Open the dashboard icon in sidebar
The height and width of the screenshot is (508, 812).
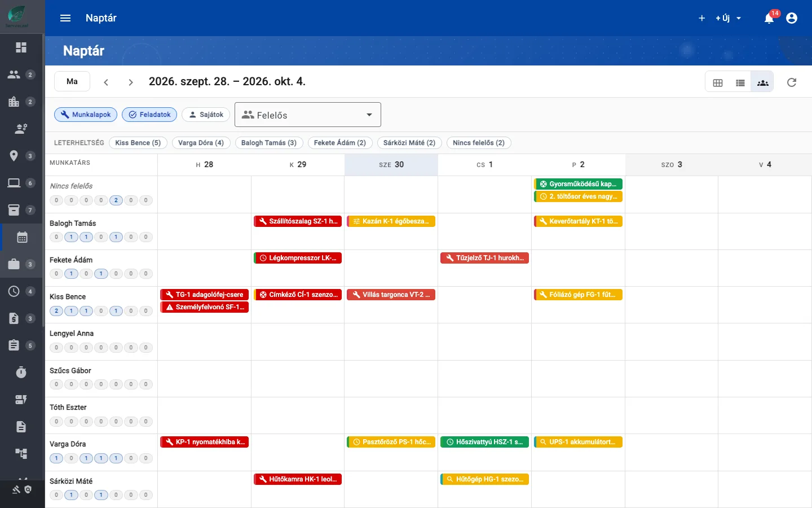pos(21,47)
